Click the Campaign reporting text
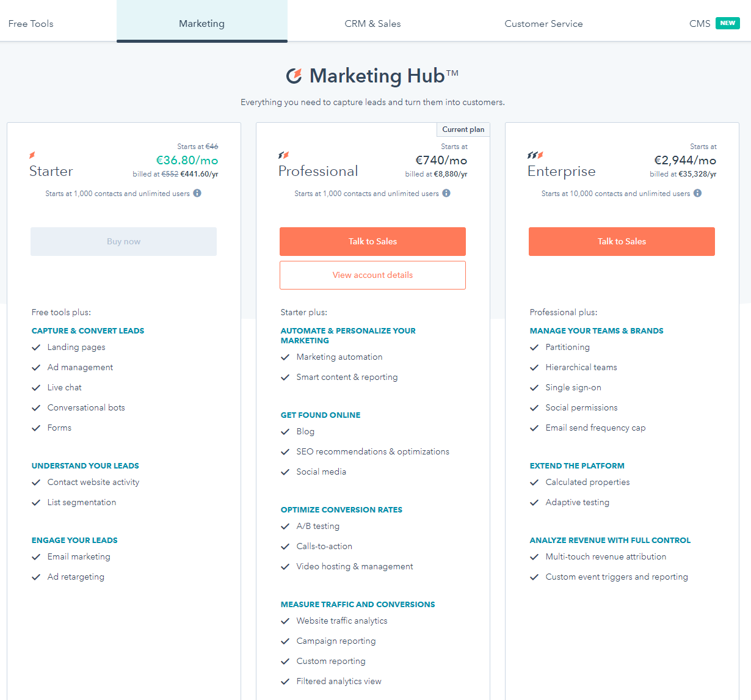751x700 pixels. 336,641
